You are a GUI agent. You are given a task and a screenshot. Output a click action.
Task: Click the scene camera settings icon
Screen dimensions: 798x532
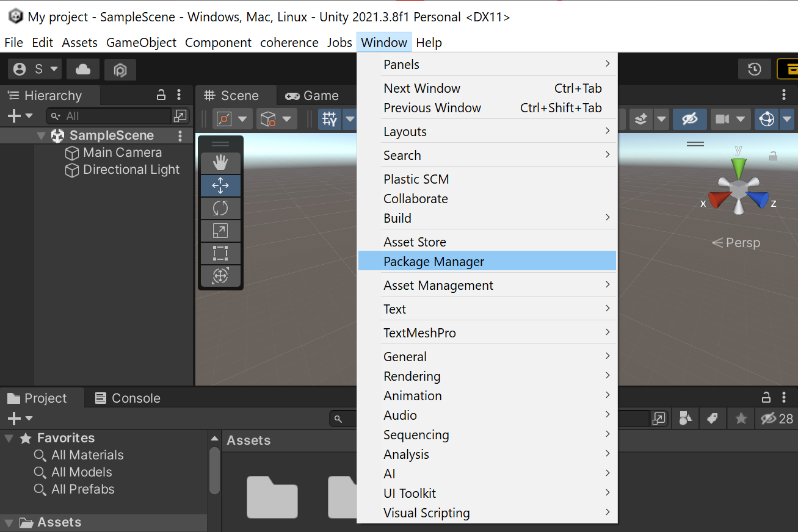[722, 119]
